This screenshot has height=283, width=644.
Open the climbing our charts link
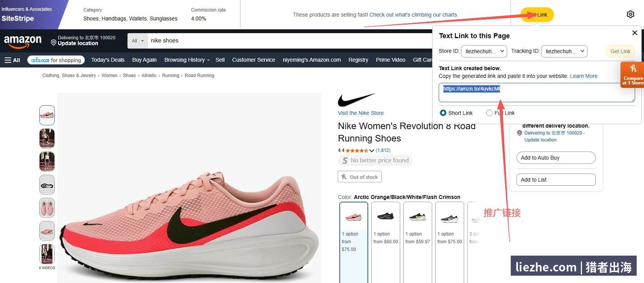(x=414, y=15)
